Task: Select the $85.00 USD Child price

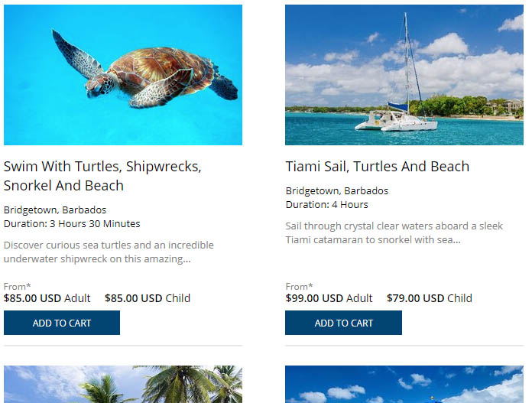Action: pyautogui.click(x=148, y=298)
